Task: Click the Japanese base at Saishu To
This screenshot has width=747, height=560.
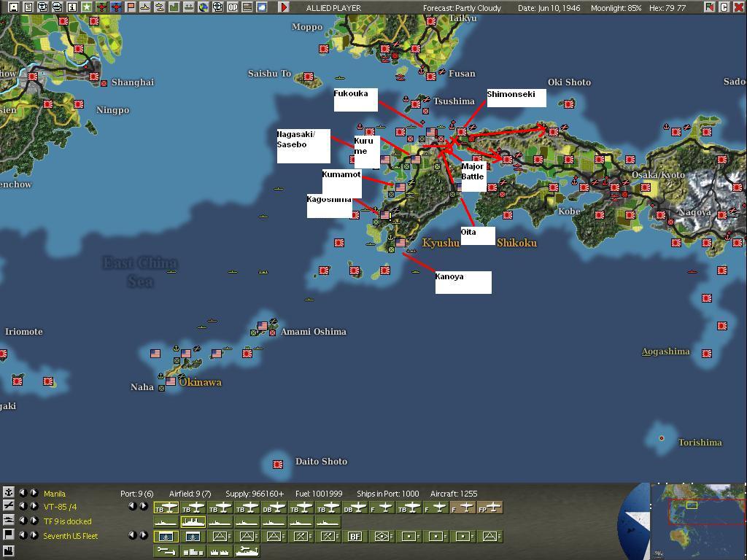Action: 309,76
